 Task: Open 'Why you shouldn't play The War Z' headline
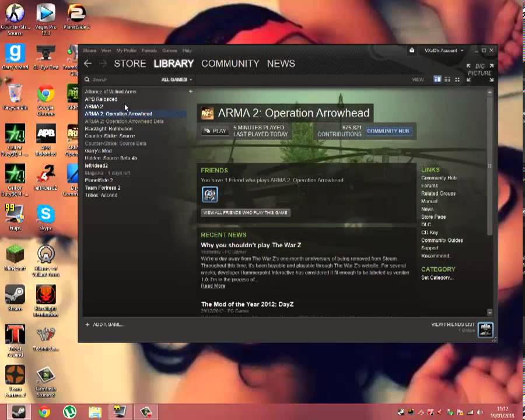pos(251,245)
